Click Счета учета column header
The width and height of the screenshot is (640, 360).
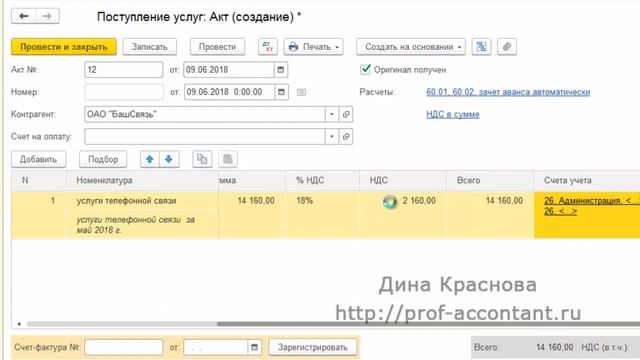pyautogui.click(x=587, y=180)
